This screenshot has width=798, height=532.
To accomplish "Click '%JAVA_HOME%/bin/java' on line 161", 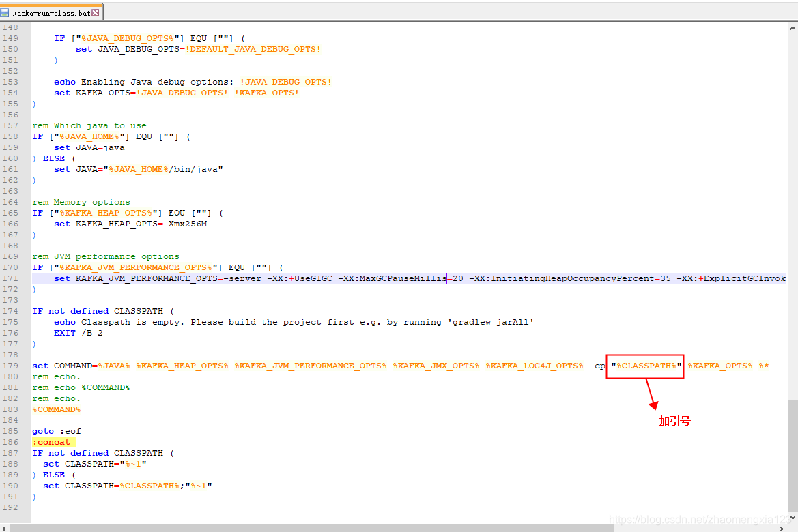I will [163, 169].
